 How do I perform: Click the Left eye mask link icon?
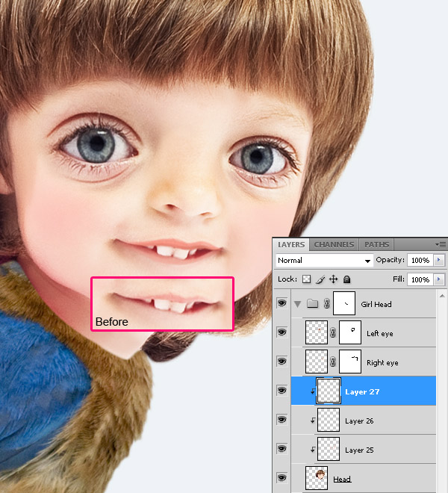[x=333, y=333]
